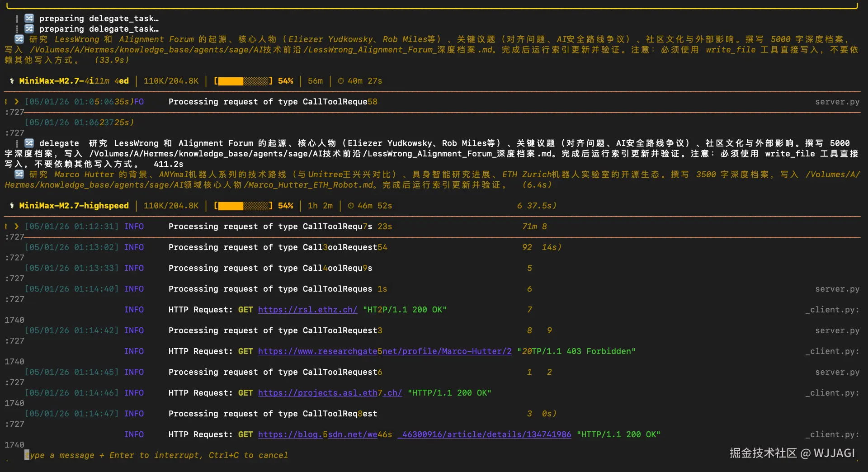
Task: Click the [05/01/26 01:14:45] timestamp
Action: 71,372
